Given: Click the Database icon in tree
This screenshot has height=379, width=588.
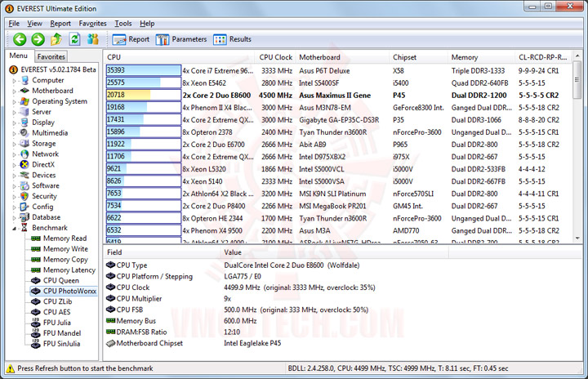Looking at the screenshot, I should tap(24, 217).
